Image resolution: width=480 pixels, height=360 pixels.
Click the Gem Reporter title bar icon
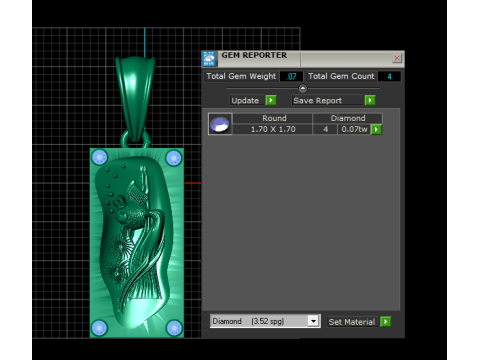tap(209, 59)
